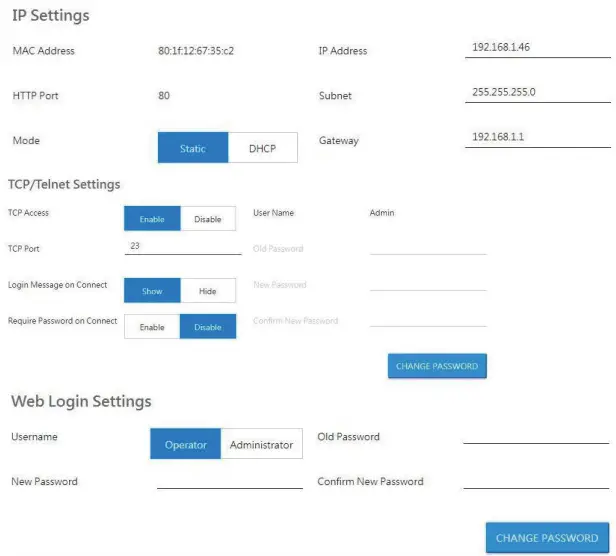The width and height of the screenshot is (616, 556).
Task: Select Static IP mode
Action: pos(193,148)
